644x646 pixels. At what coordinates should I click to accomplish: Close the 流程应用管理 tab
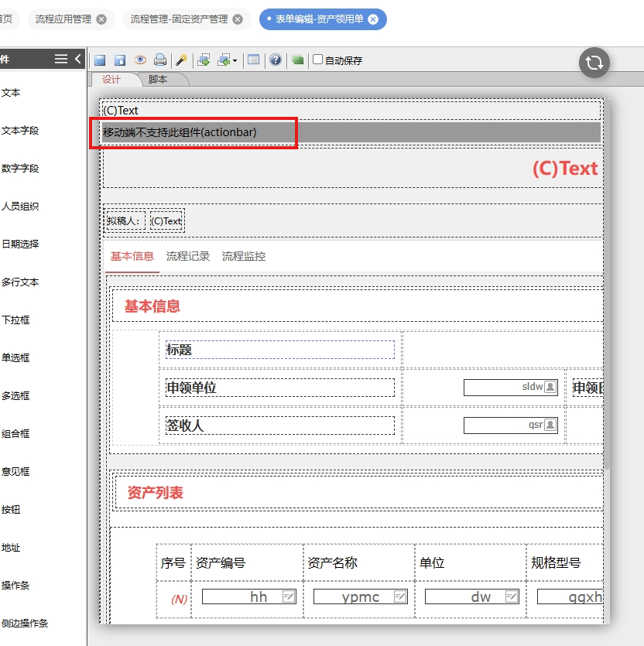[101, 19]
